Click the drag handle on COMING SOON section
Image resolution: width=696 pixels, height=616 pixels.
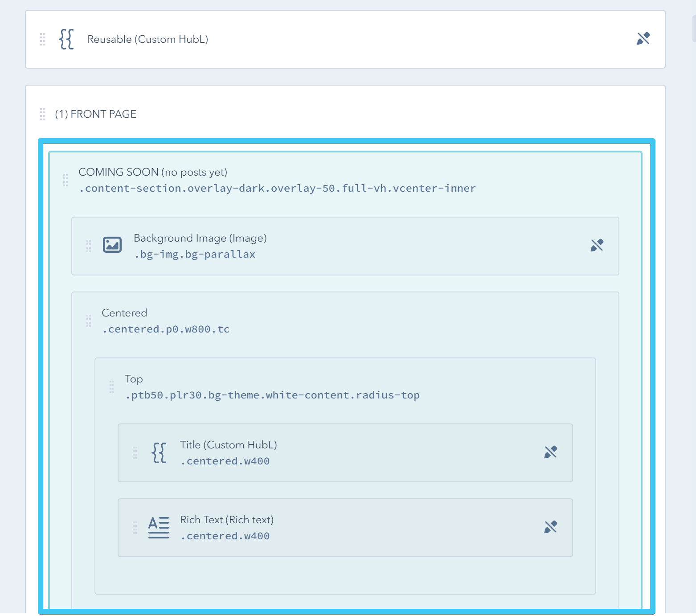click(66, 180)
